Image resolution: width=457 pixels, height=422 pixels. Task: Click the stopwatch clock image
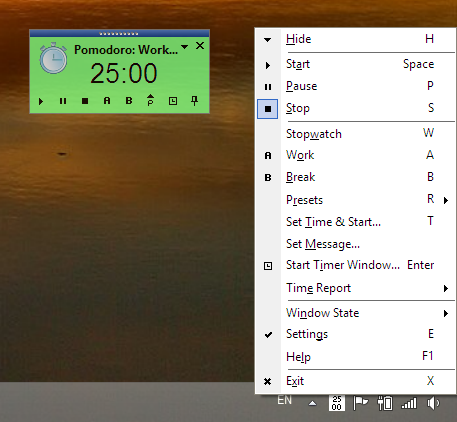click(x=53, y=58)
